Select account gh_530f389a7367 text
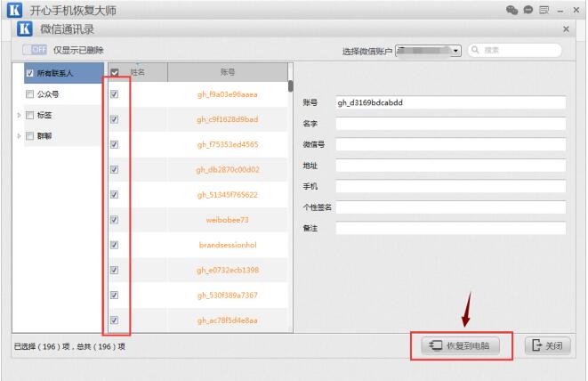The image size is (588, 381). (227, 296)
